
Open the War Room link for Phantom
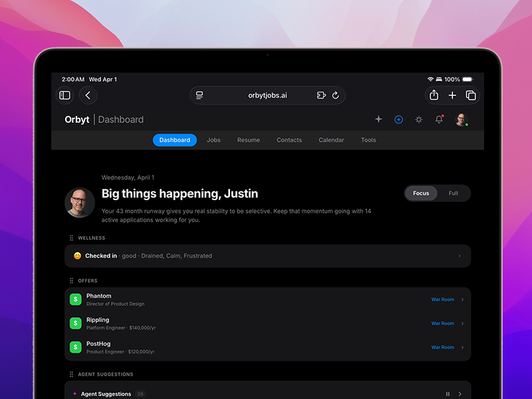[x=442, y=300]
